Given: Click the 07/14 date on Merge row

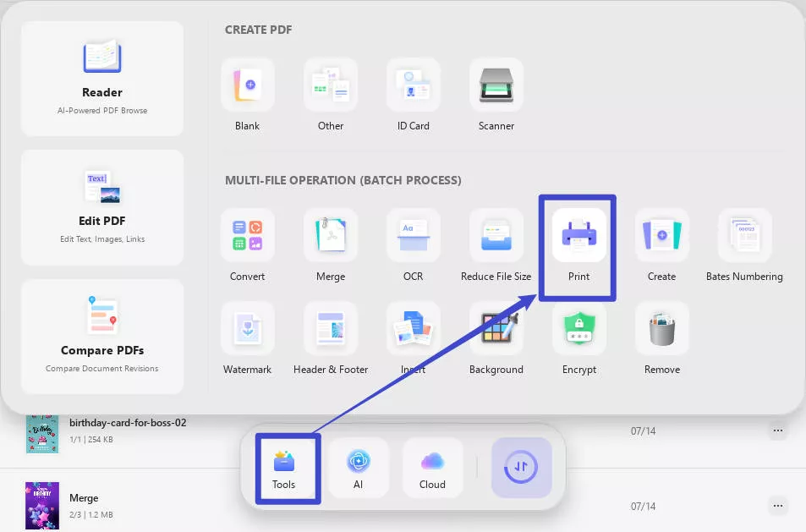Looking at the screenshot, I should [643, 507].
